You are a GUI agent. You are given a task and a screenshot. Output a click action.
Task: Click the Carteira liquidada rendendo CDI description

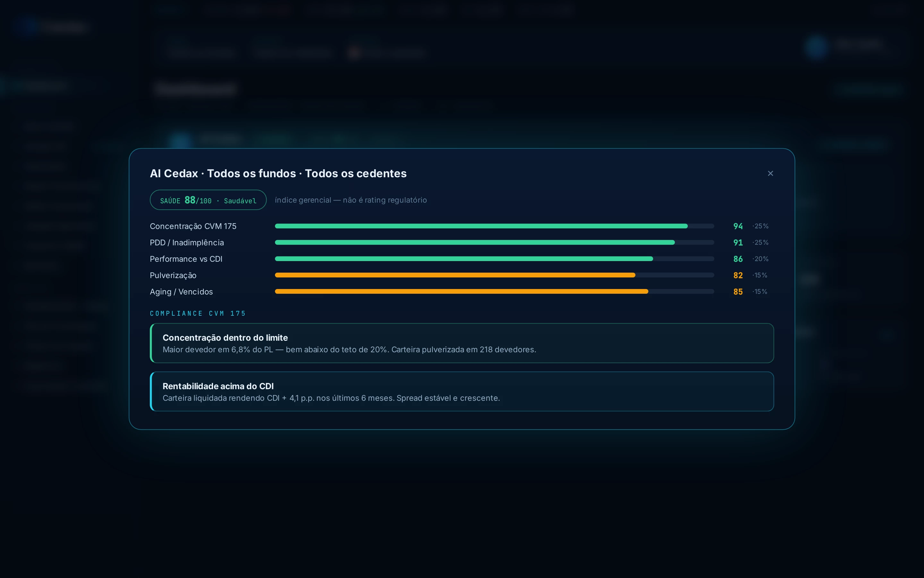[x=331, y=398]
